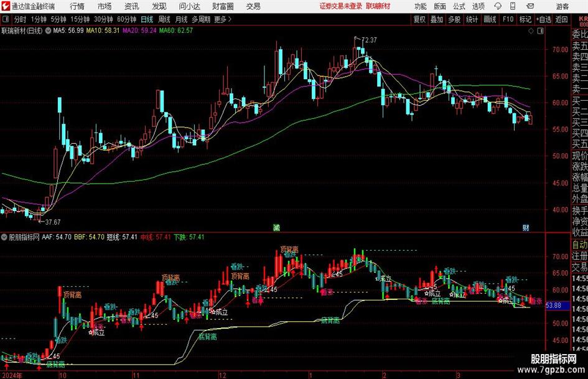The height and width of the screenshot is (379, 588).
Task: Click the AAF: 54.70 indicator value
Action: tap(57, 237)
